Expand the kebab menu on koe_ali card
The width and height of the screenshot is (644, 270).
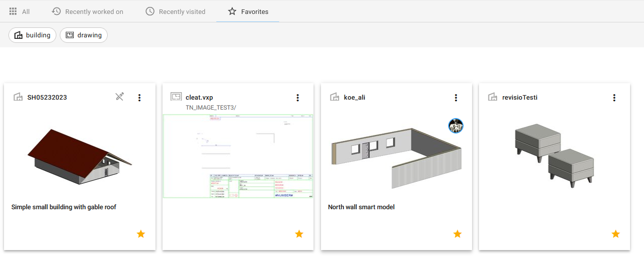tap(456, 98)
